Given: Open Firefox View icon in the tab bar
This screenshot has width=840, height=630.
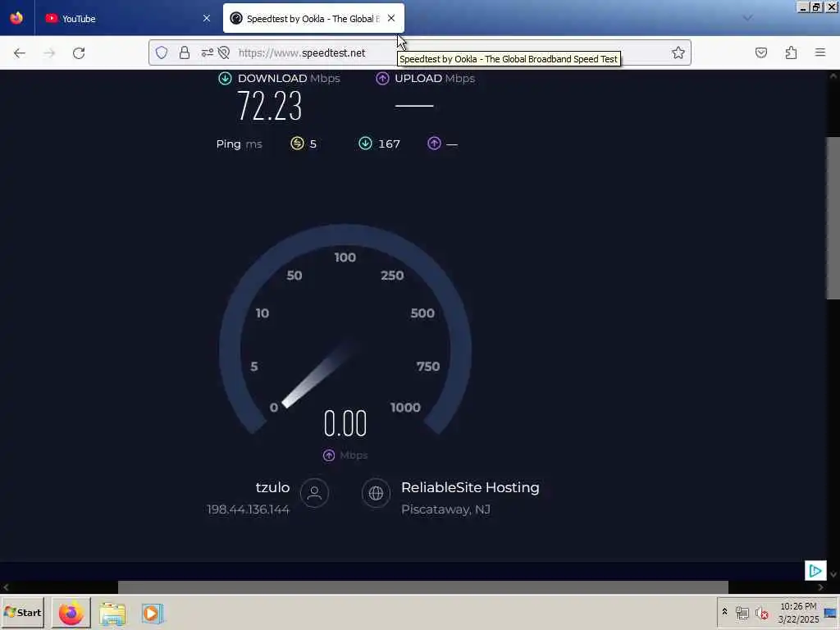Looking at the screenshot, I should click(16, 18).
